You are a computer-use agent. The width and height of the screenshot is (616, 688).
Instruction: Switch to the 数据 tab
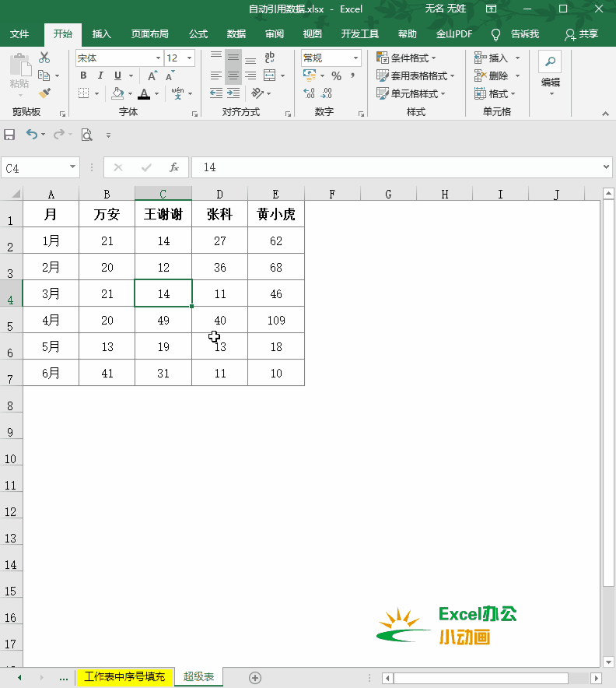coord(236,34)
